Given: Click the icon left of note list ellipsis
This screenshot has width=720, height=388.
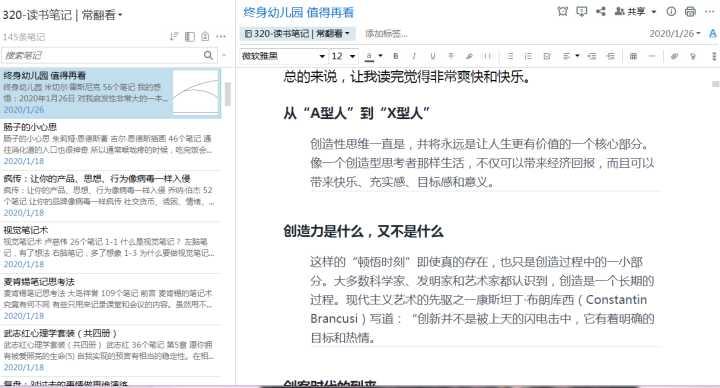Looking at the screenshot, I should pos(205,36).
